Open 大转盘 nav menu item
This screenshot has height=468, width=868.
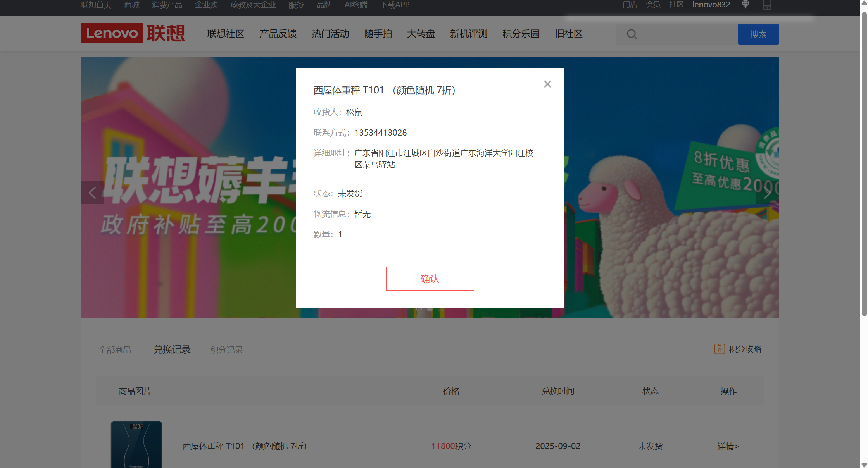[x=421, y=34]
